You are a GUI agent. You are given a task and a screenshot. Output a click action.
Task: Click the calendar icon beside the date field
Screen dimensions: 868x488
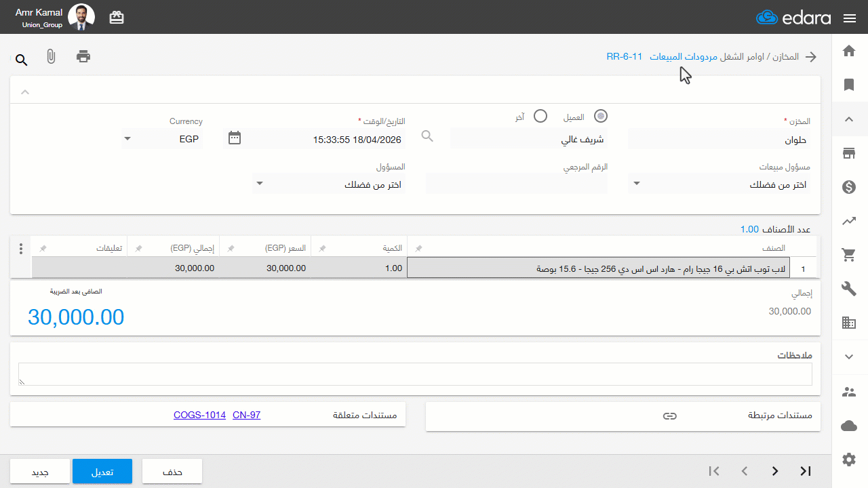[235, 138]
